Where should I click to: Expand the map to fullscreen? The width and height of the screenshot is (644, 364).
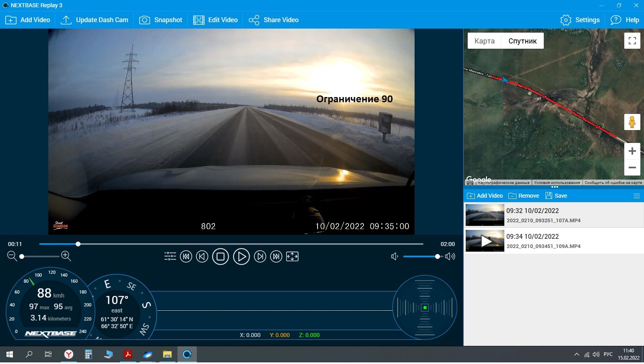click(632, 41)
